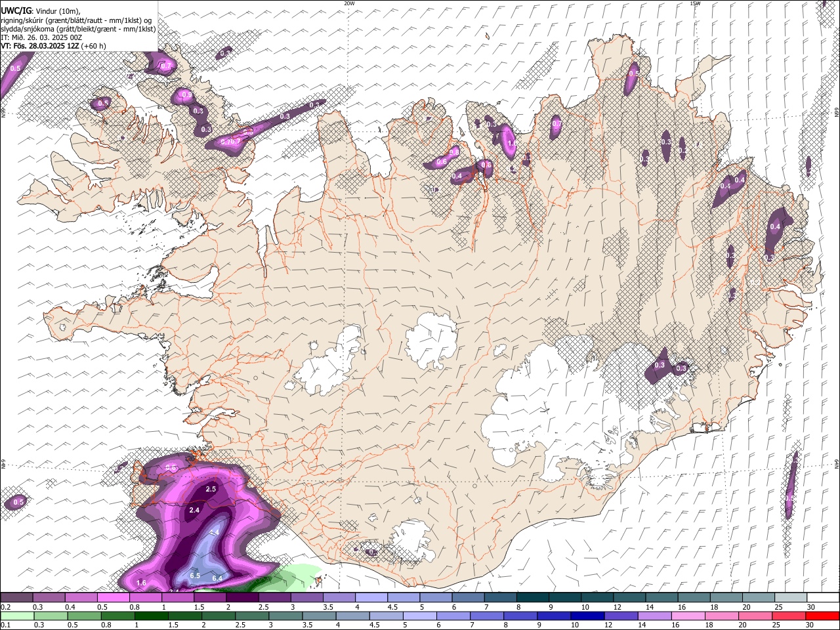Click the "2.5" precipitation value on the map

coord(211,490)
